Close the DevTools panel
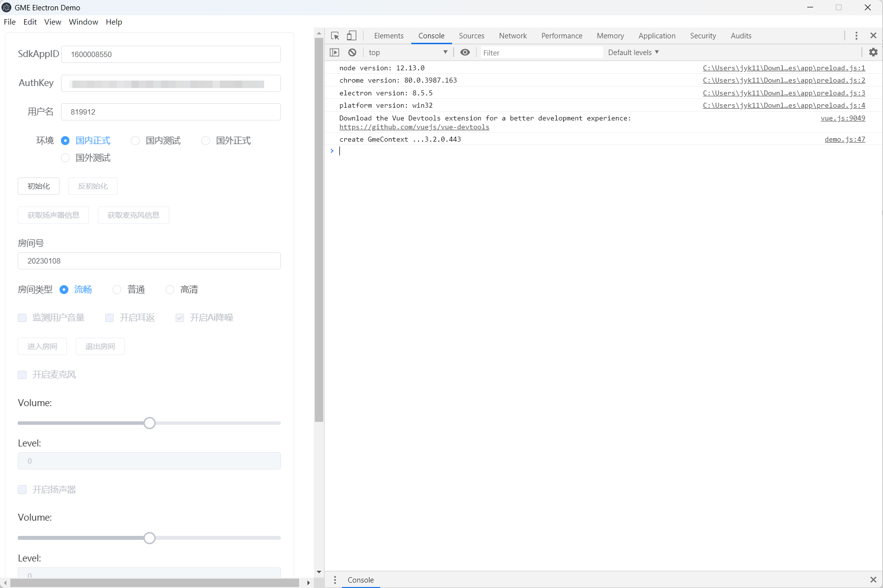Viewport: 883px width, 588px height. tap(873, 36)
